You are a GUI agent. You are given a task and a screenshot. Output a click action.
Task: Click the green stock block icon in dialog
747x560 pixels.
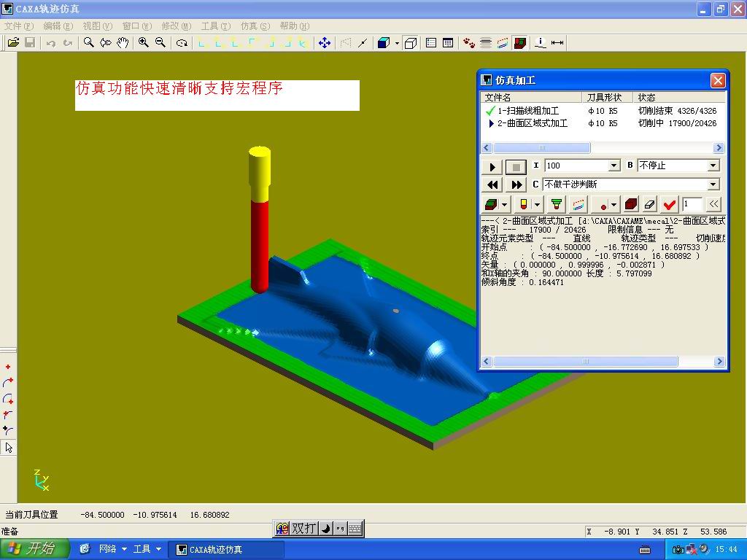tap(491, 205)
